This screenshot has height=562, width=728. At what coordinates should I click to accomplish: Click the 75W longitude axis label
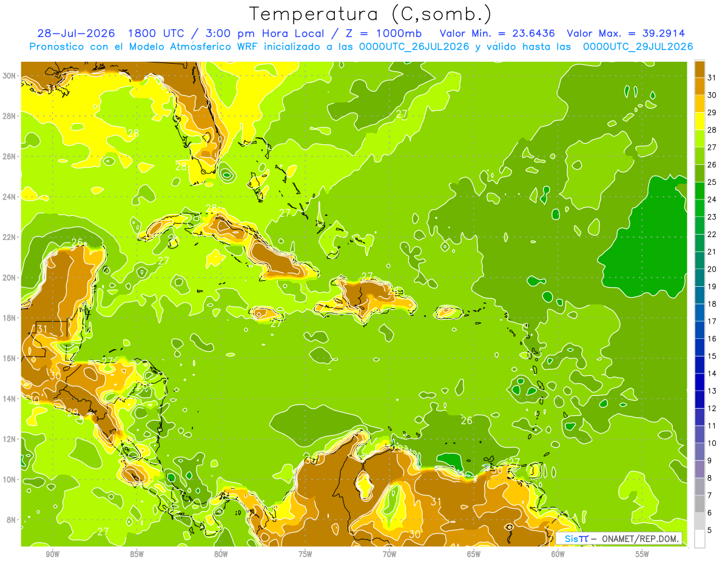click(x=305, y=554)
